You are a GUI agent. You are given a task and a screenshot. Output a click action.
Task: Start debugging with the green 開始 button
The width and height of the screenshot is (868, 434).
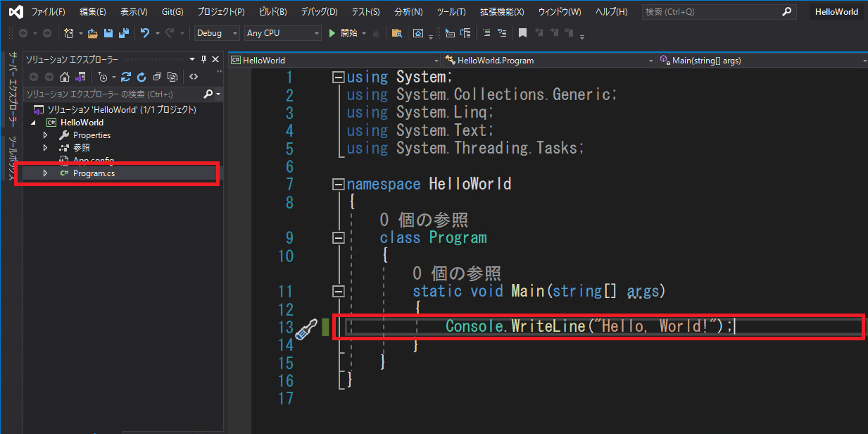344,33
